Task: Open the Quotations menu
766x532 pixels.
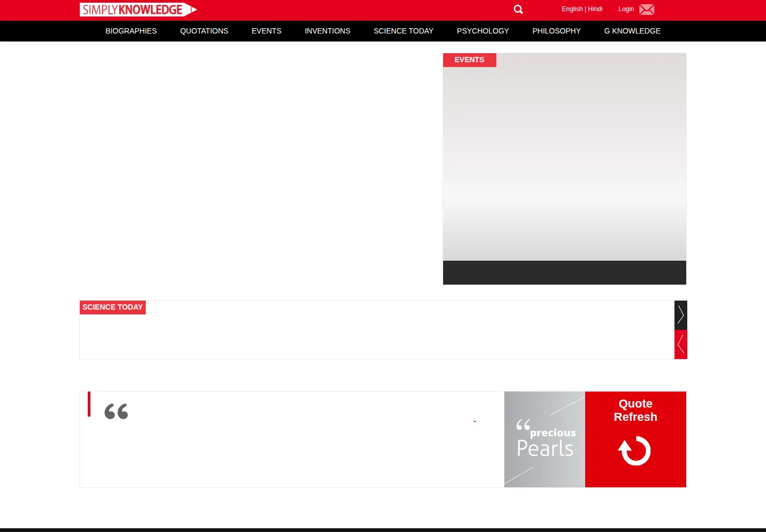Action: click(204, 31)
